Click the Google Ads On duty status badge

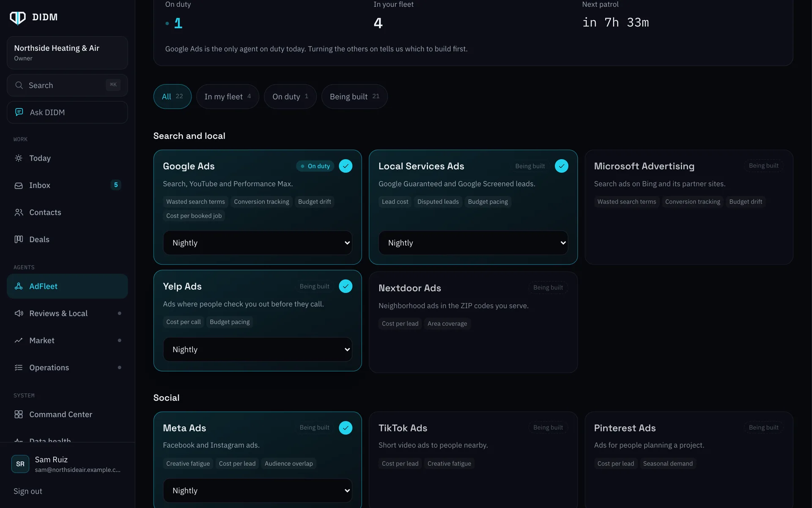coord(315,166)
